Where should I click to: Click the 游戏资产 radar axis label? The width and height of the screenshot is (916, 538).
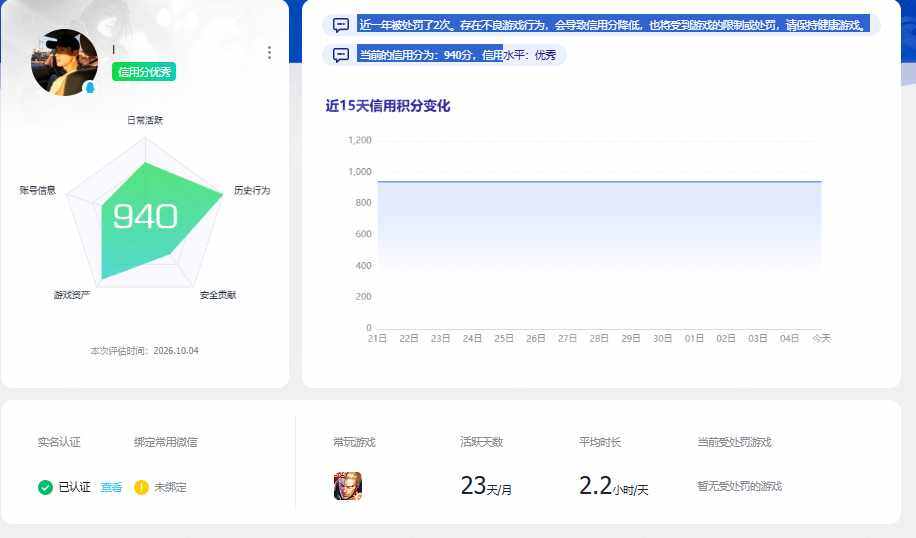(72, 295)
